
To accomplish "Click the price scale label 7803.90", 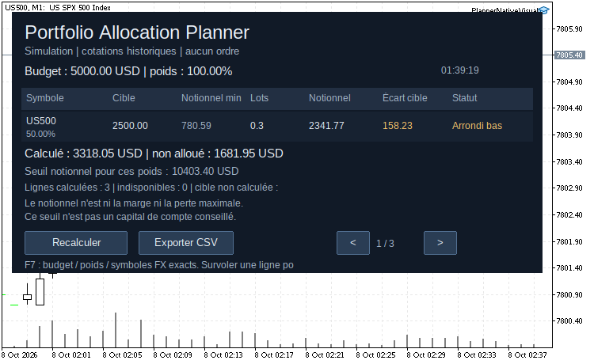I will [569, 135].
